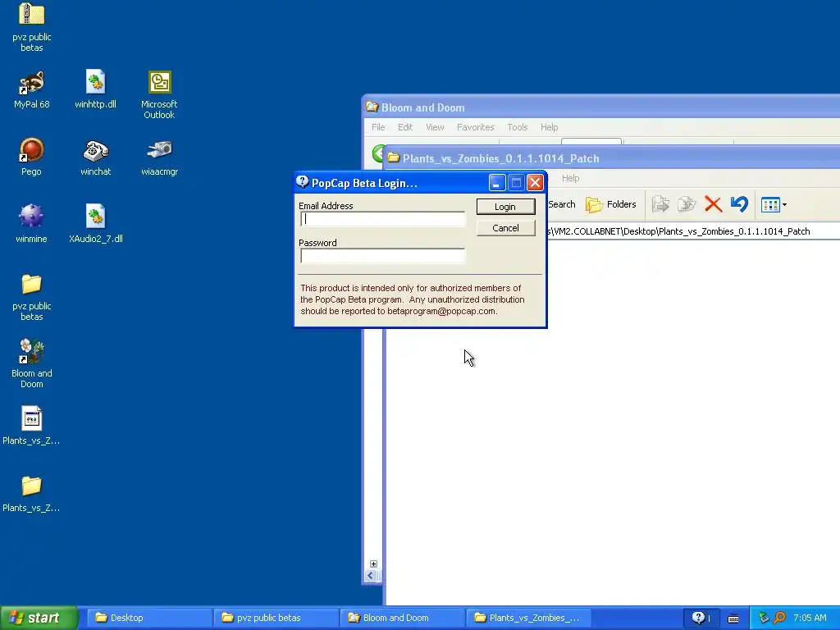Open Edit menu in Bloom and Doom window
Viewport: 840px width, 630px height.
click(x=405, y=127)
